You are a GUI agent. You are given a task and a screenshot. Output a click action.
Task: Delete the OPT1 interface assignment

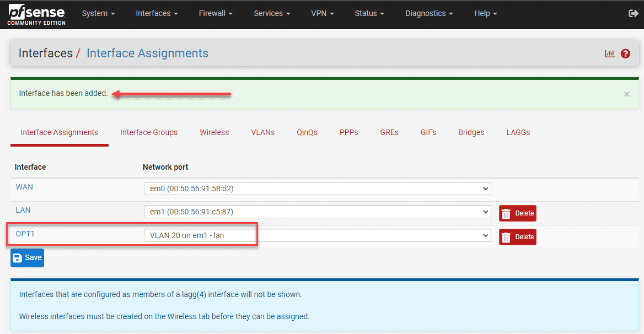(518, 237)
